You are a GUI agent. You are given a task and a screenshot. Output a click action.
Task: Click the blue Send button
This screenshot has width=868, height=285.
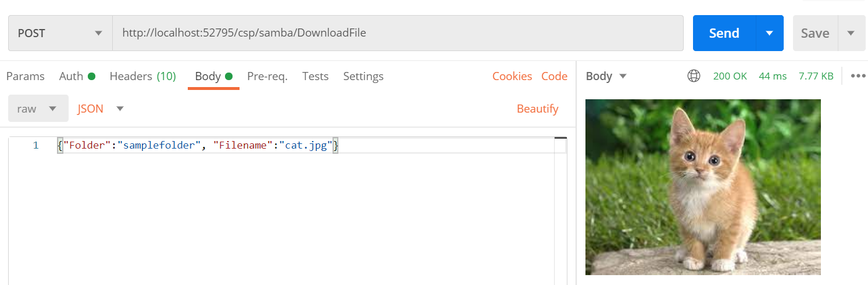coord(724,33)
